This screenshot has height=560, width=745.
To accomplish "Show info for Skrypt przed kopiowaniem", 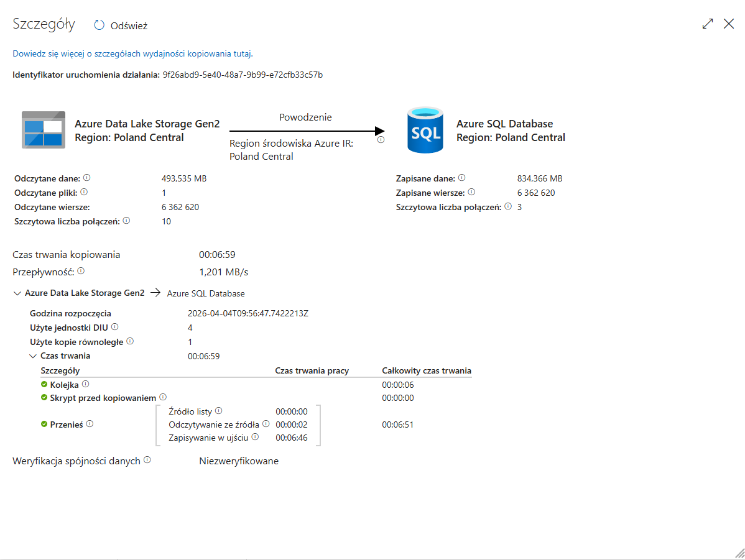I will point(163,397).
